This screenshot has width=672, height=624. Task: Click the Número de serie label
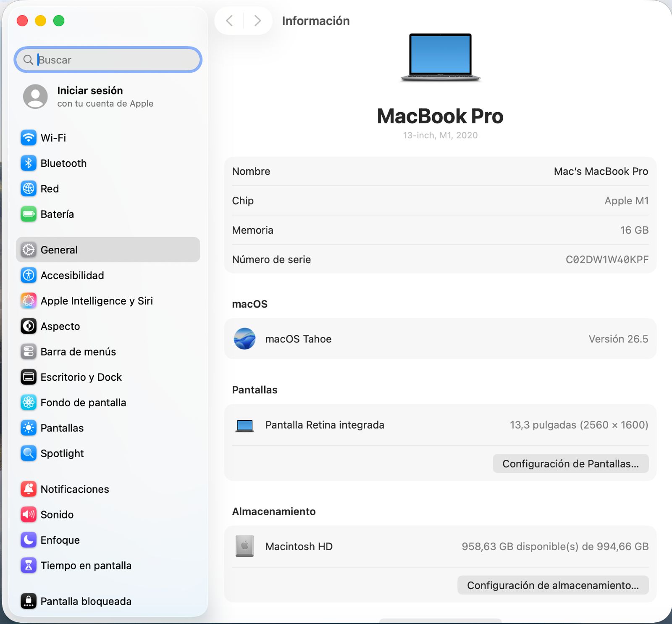[x=271, y=260]
